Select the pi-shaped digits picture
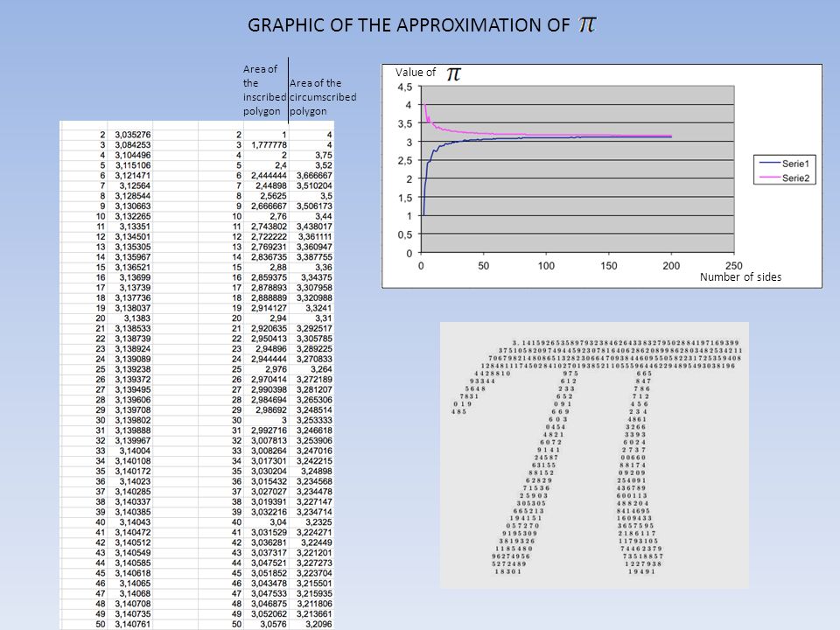 point(594,455)
